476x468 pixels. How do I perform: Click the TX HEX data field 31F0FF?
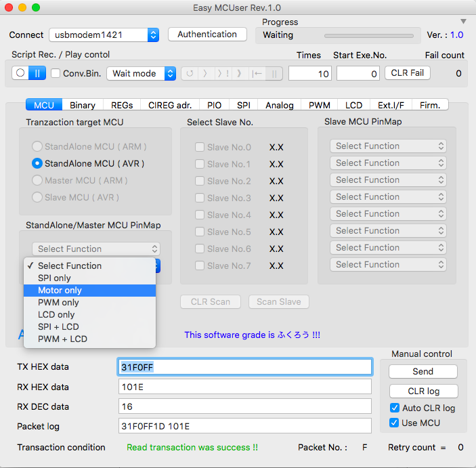point(245,367)
